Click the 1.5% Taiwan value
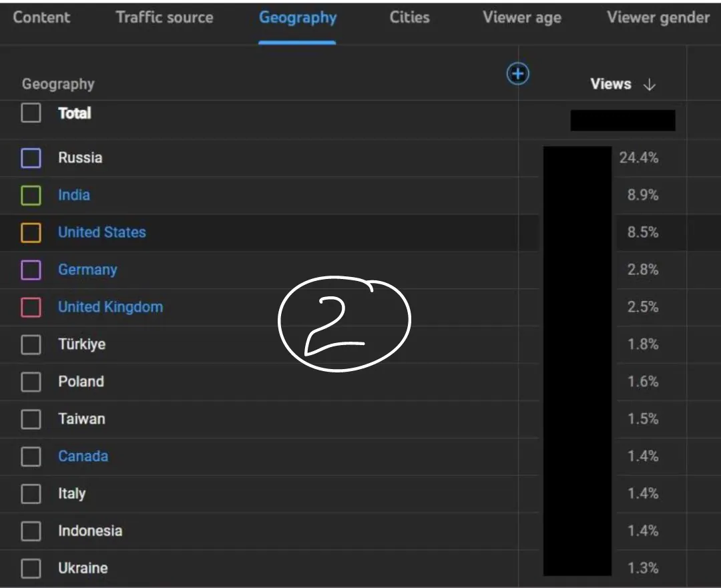The height and width of the screenshot is (588, 721). click(x=644, y=419)
